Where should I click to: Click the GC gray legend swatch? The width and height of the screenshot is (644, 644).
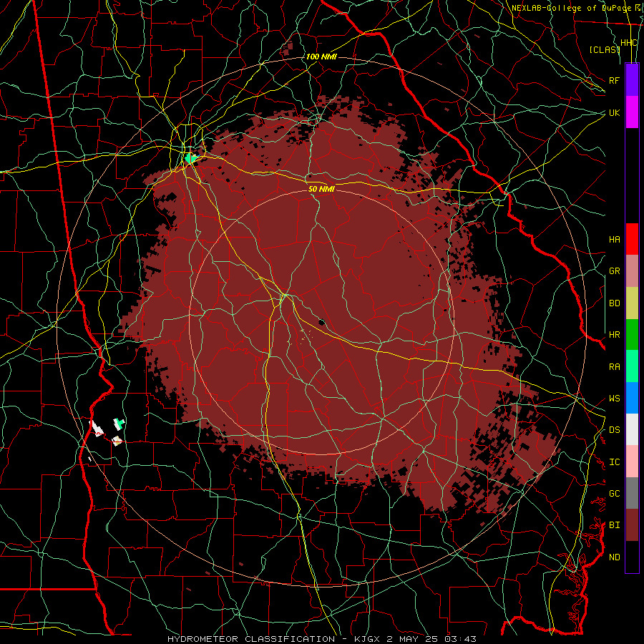point(632,493)
